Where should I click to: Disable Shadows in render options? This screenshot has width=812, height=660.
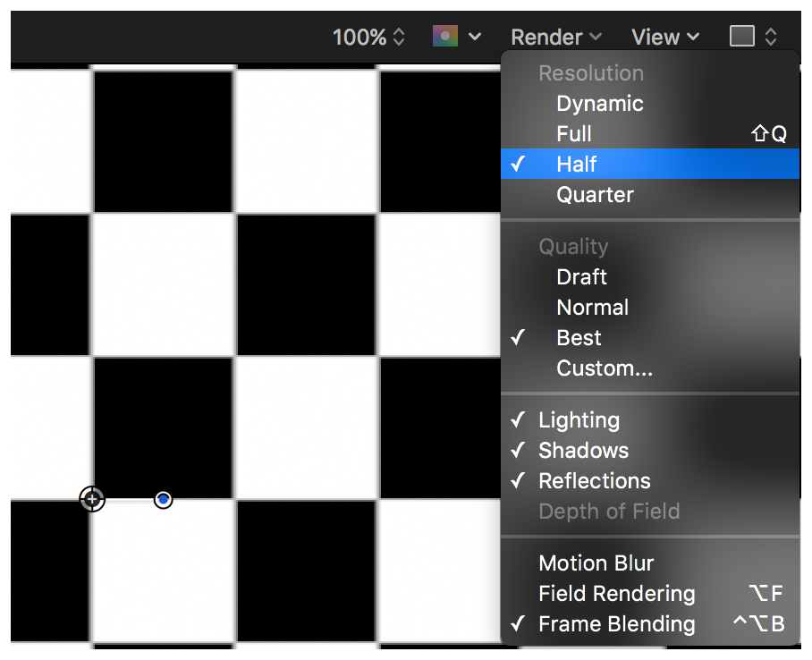point(583,451)
